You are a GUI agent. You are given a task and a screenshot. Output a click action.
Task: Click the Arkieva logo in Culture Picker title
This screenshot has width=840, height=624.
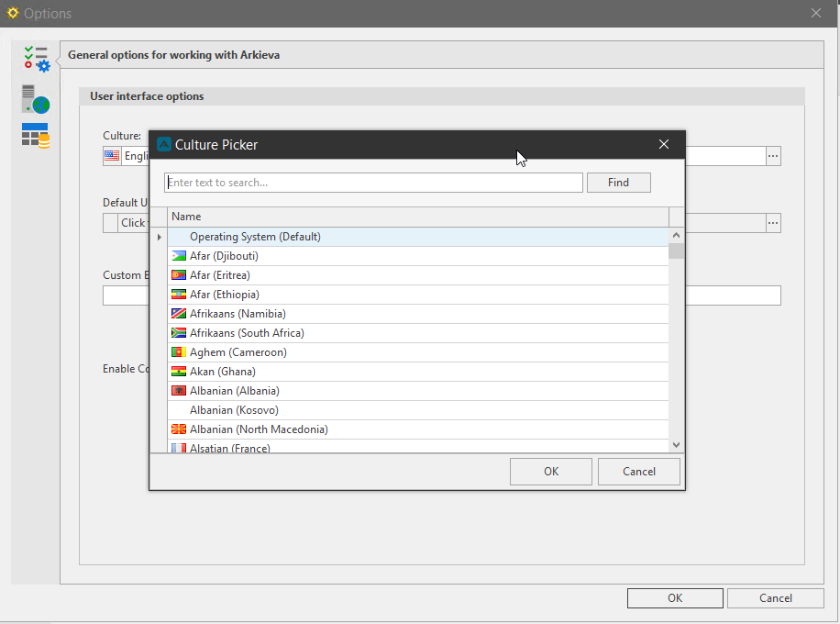tap(164, 144)
